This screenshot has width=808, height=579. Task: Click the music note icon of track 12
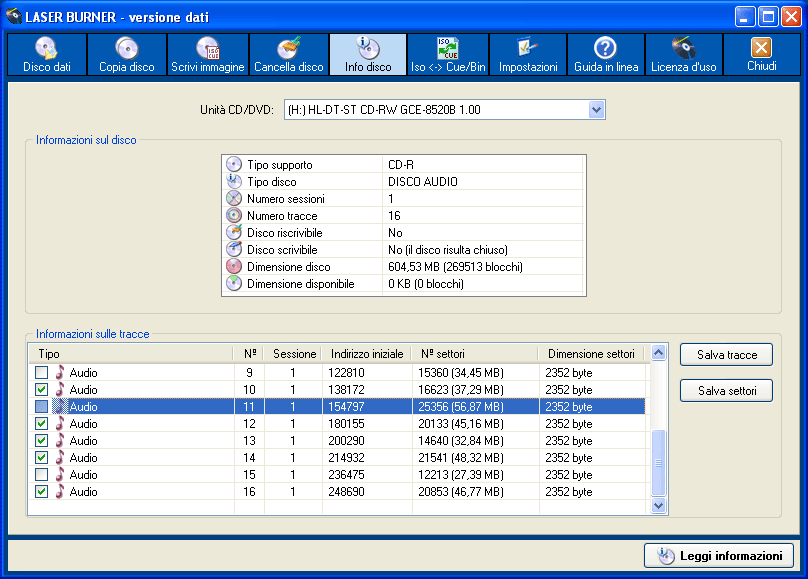tap(60, 423)
